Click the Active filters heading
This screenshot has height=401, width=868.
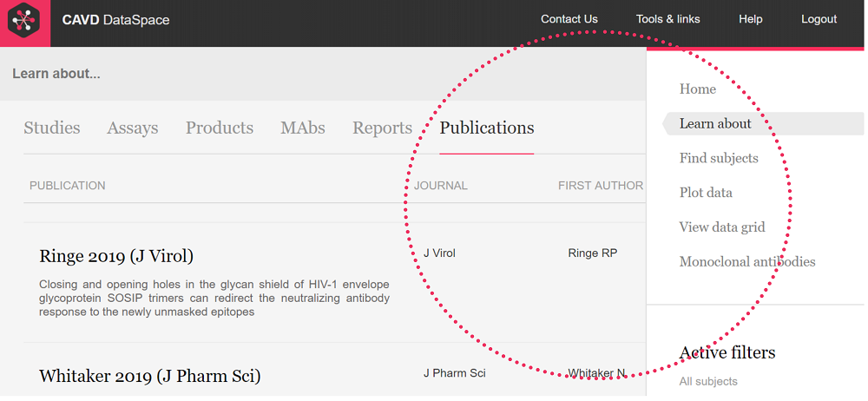[727, 352]
